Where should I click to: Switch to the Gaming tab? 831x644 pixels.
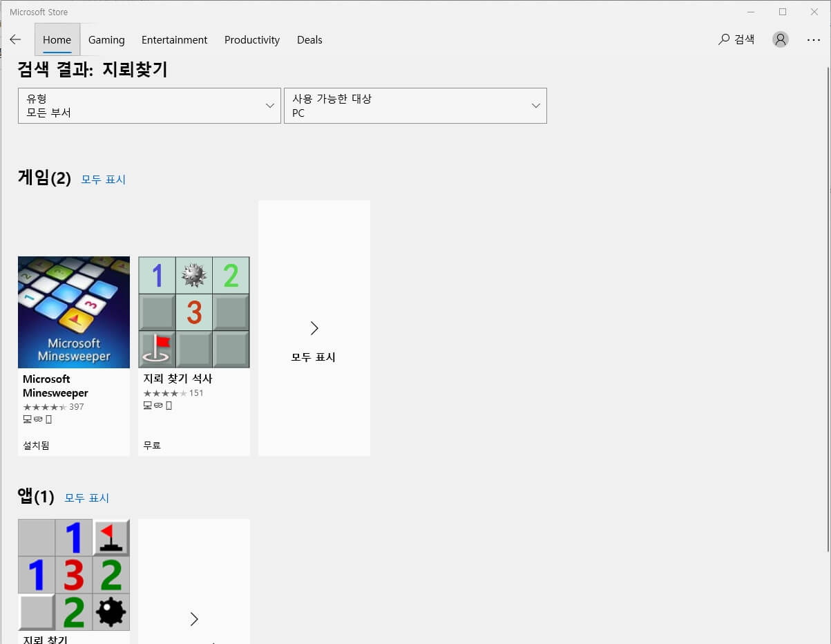click(106, 39)
